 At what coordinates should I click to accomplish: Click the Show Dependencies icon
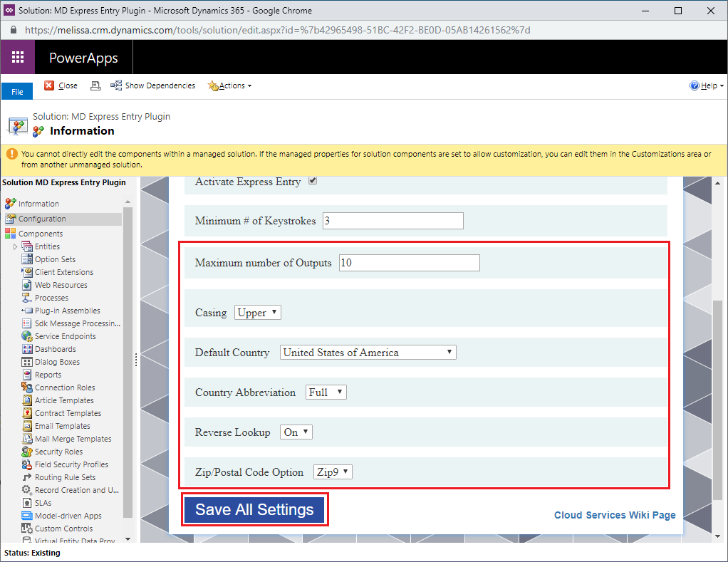(x=116, y=85)
